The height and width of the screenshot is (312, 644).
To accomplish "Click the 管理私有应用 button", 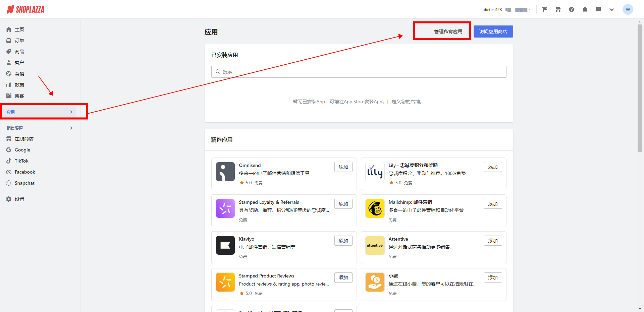I will point(442,31).
